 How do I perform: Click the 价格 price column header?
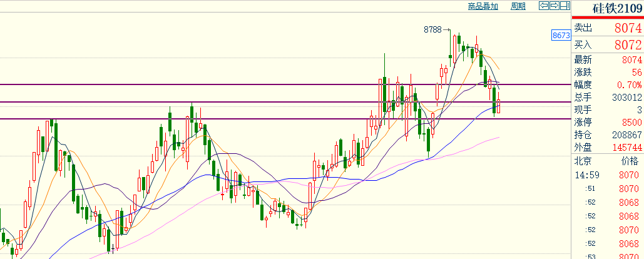(630, 161)
